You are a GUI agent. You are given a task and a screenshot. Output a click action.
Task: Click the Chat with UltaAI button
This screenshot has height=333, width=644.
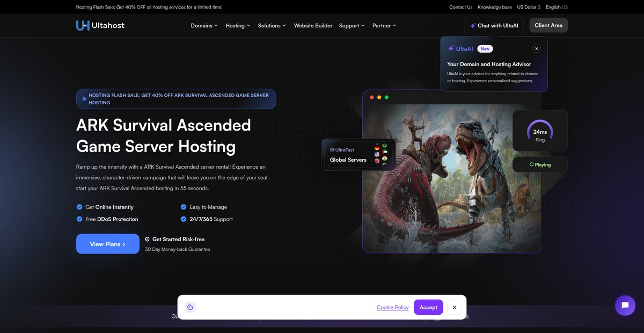(x=494, y=25)
